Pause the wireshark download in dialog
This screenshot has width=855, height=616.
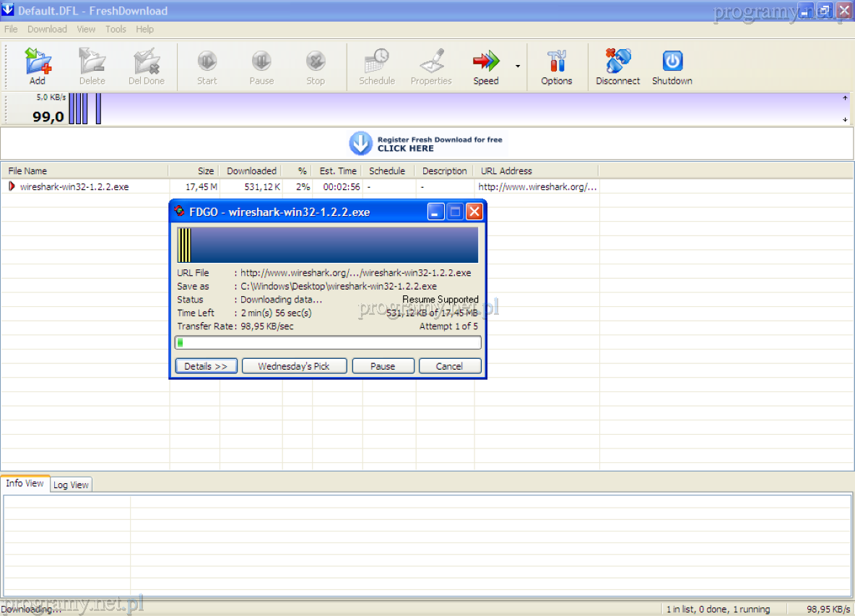[383, 366]
